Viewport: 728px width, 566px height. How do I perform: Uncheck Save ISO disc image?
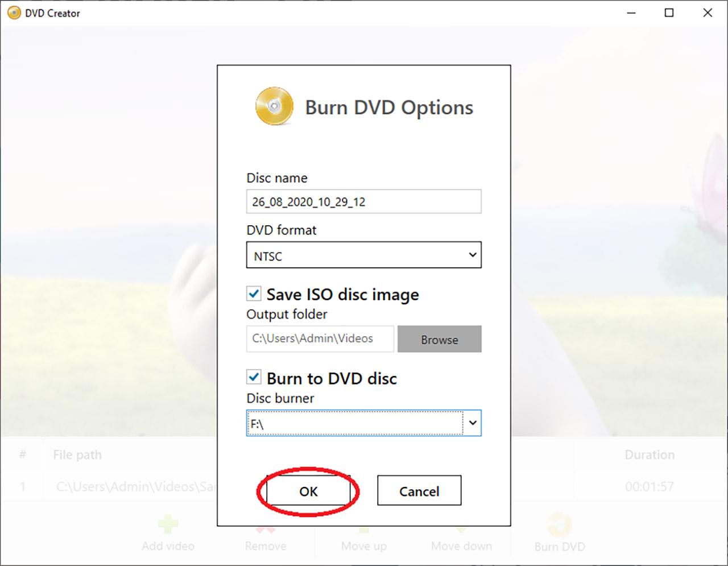254,294
